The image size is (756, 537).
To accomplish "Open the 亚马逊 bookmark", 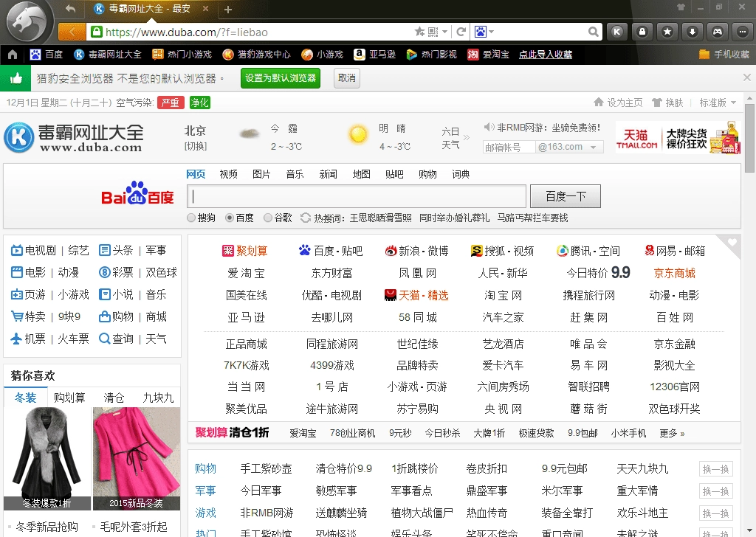I will 374,55.
